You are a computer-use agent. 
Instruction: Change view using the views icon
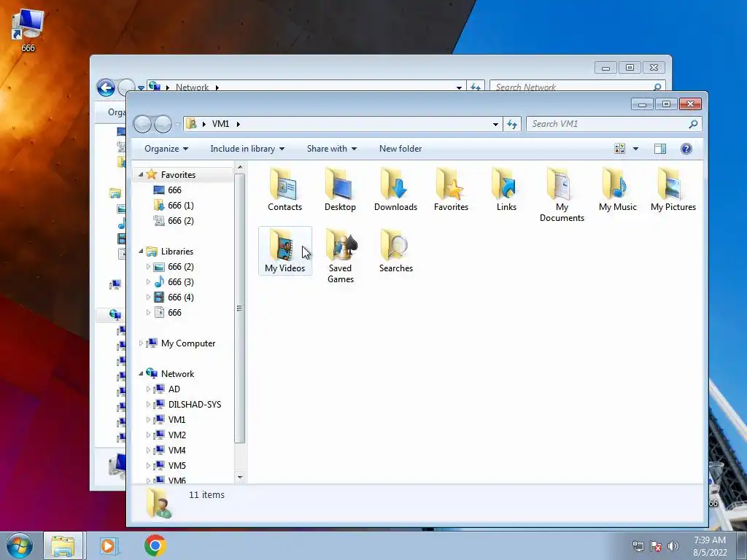(x=619, y=149)
